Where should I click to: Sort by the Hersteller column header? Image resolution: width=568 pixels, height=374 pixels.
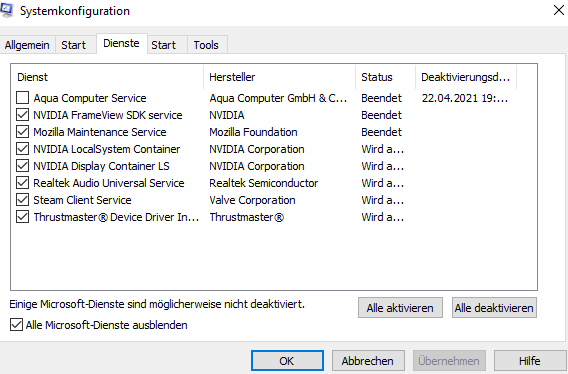click(x=279, y=77)
